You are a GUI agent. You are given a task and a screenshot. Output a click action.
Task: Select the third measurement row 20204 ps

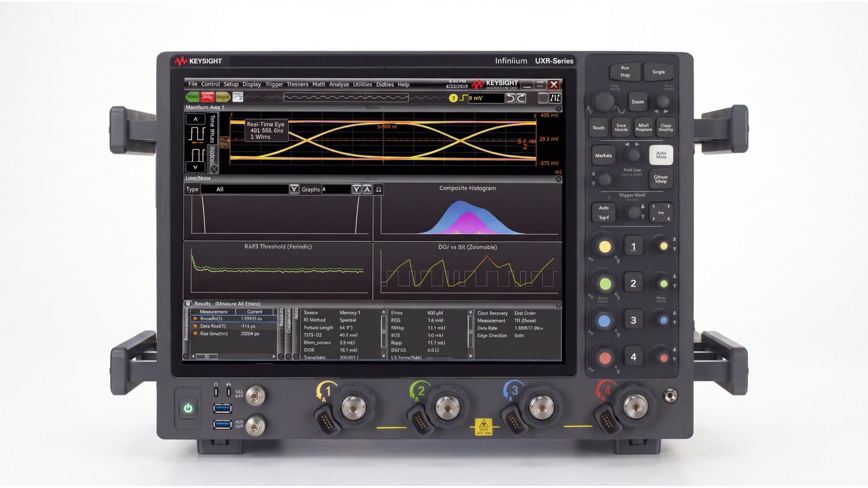(234, 333)
